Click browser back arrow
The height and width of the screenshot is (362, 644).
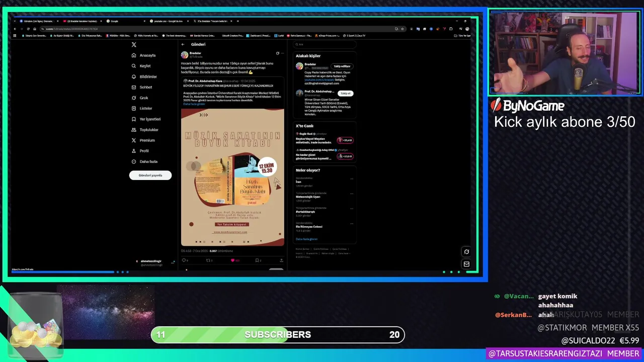(x=16, y=29)
